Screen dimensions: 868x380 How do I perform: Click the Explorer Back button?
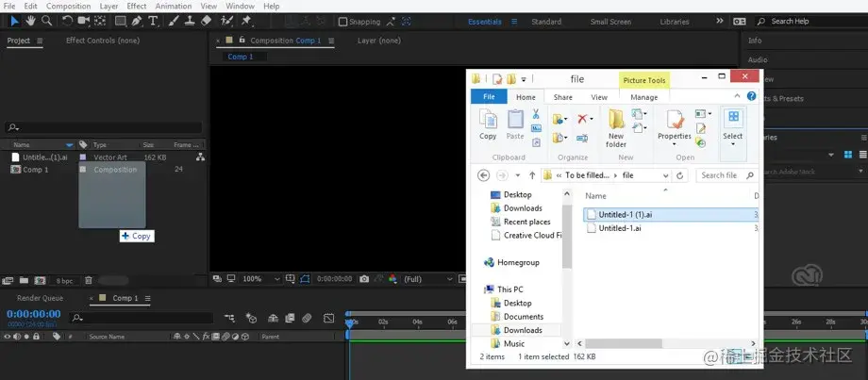(483, 175)
